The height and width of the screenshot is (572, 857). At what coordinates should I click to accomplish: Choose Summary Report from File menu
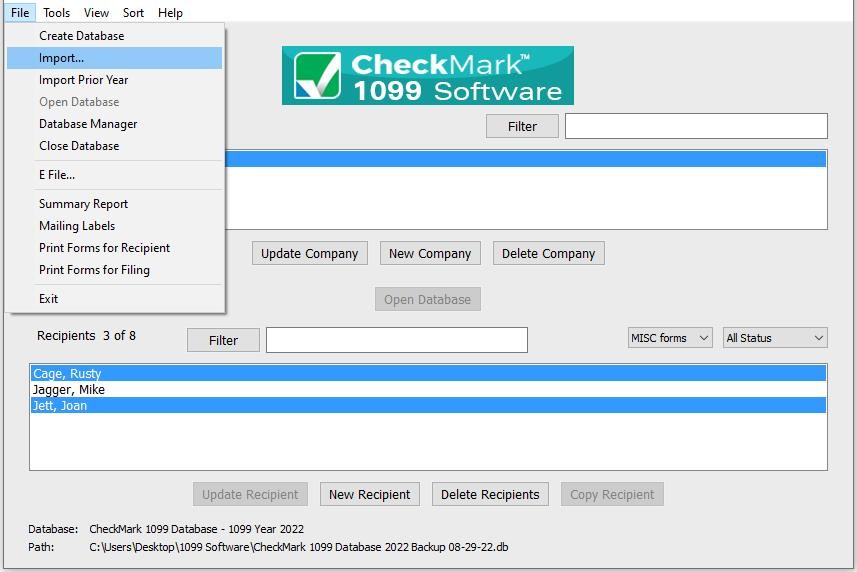tap(83, 204)
